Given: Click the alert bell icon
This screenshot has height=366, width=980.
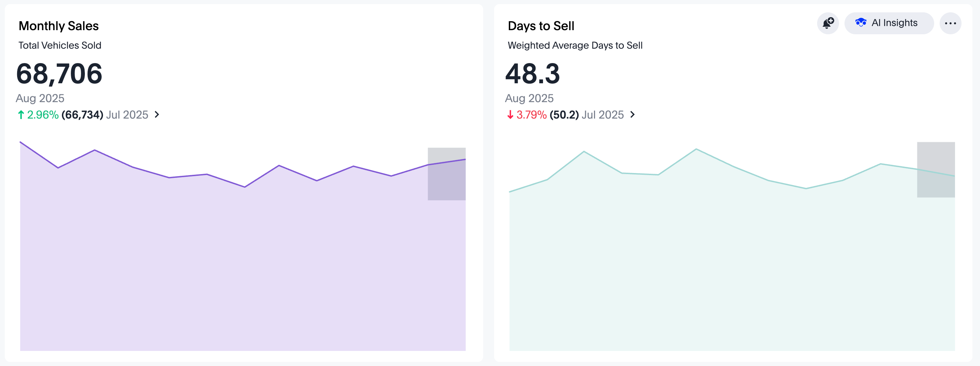Looking at the screenshot, I should coord(828,23).
